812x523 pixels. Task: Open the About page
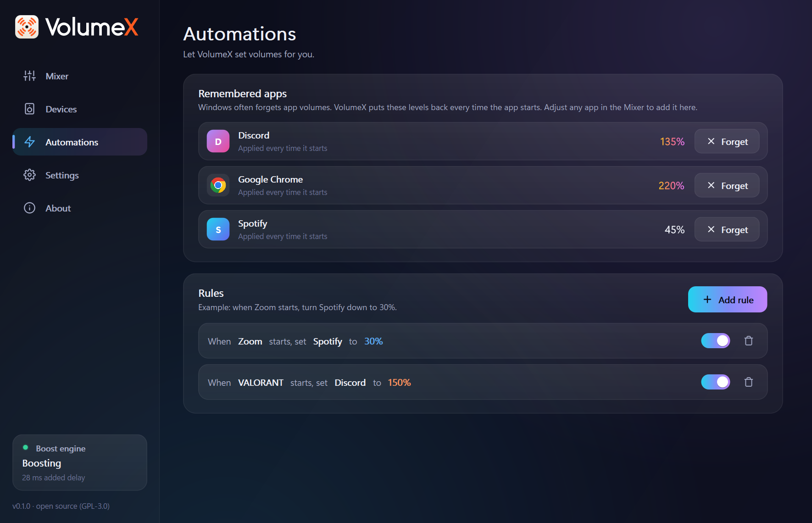pos(80,208)
